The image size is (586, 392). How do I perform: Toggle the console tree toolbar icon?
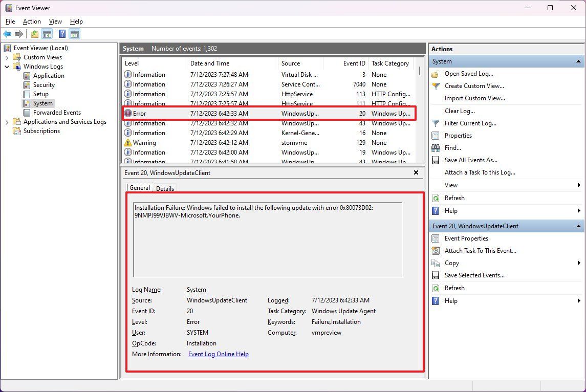[x=47, y=34]
